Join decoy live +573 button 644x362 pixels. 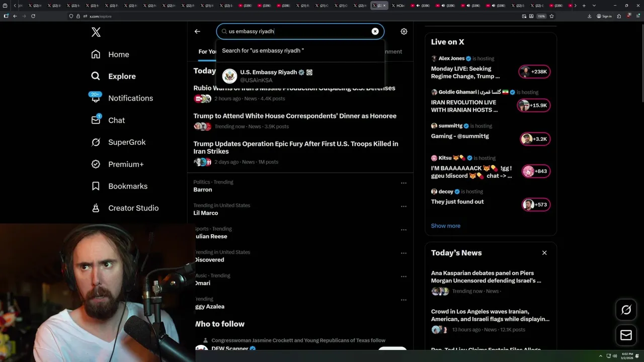click(x=536, y=205)
